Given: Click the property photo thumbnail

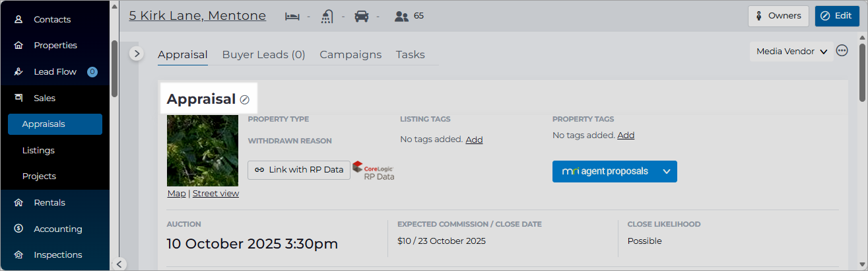Looking at the screenshot, I should click(203, 151).
